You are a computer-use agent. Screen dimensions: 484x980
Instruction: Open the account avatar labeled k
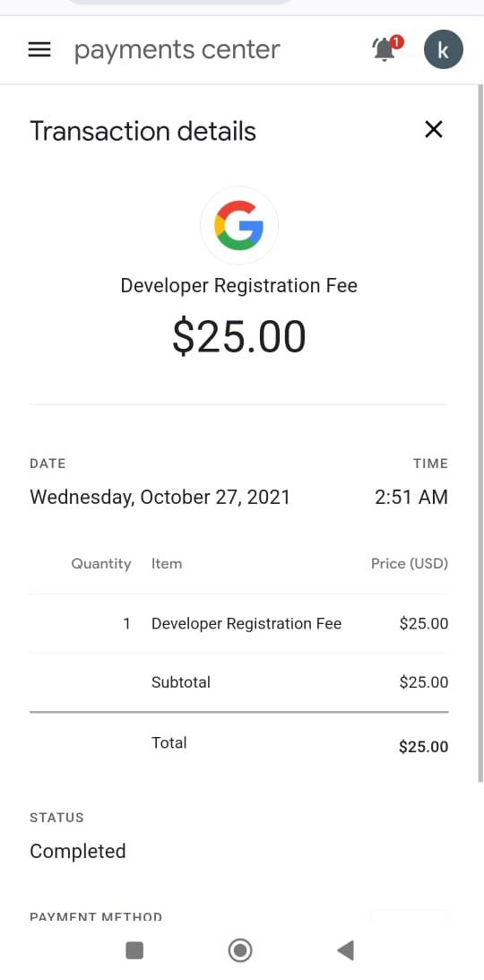point(444,49)
